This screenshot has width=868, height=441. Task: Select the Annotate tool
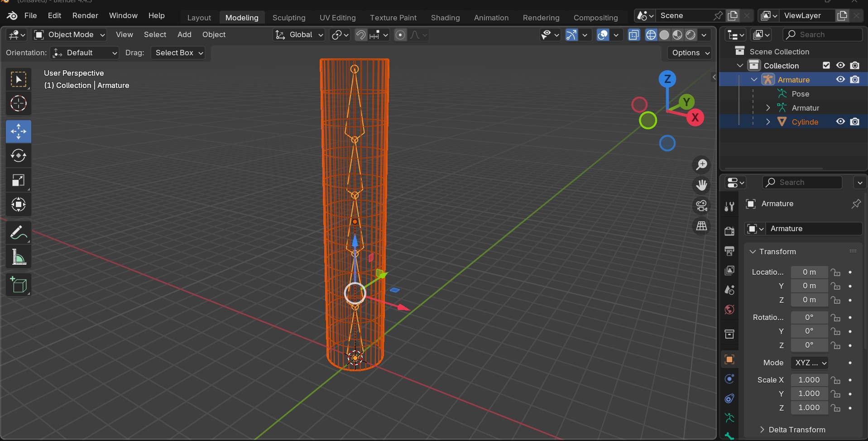19,233
